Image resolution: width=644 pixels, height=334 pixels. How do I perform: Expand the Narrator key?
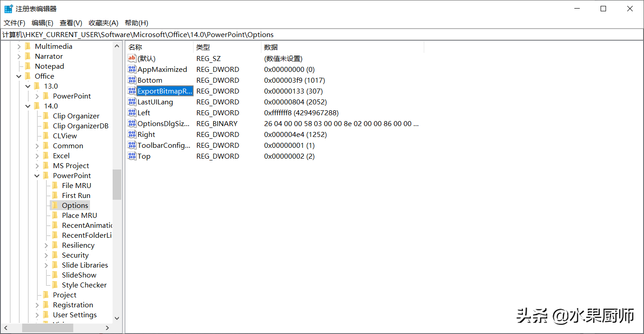19,56
